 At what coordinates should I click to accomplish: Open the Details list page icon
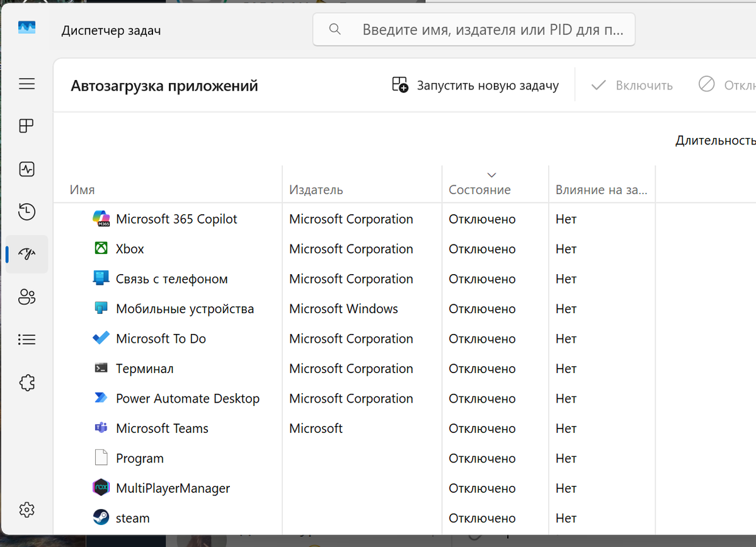pos(26,340)
